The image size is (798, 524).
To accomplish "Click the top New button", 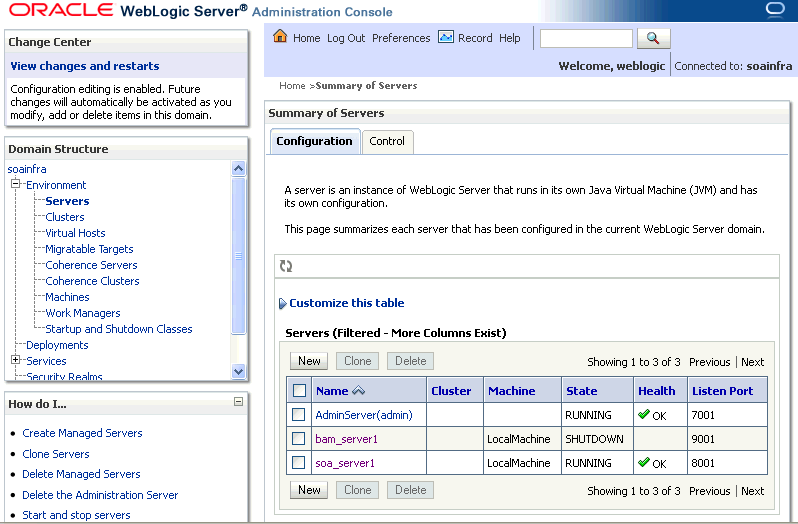I will tap(309, 361).
